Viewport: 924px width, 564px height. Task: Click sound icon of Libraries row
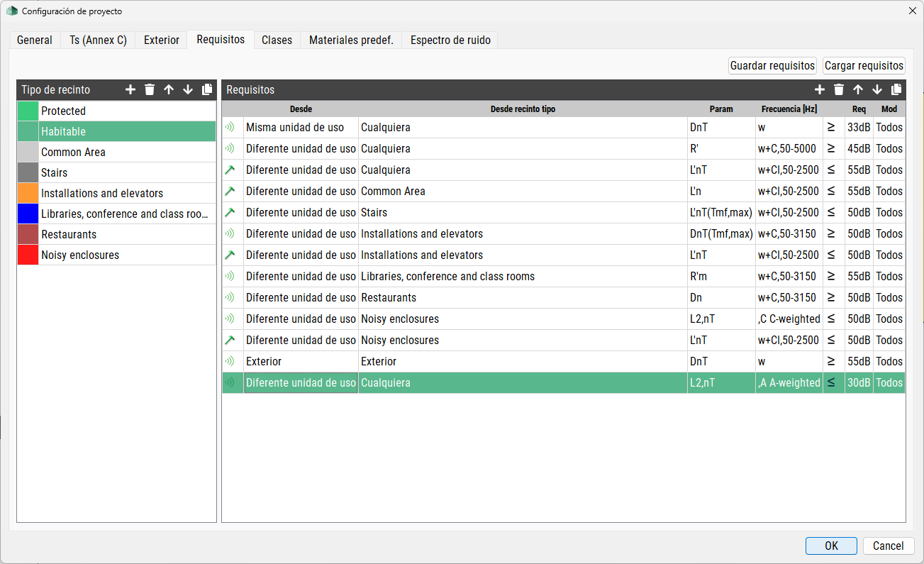(x=230, y=277)
